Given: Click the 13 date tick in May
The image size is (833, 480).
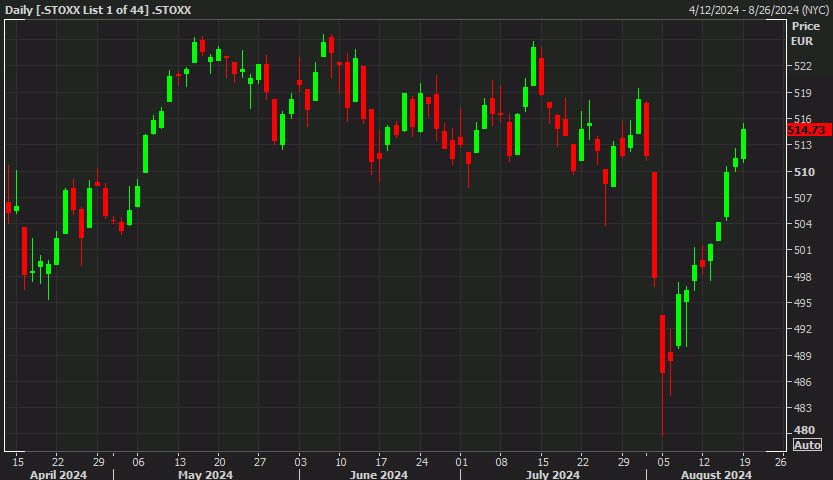Looking at the screenshot, I should 180,462.
